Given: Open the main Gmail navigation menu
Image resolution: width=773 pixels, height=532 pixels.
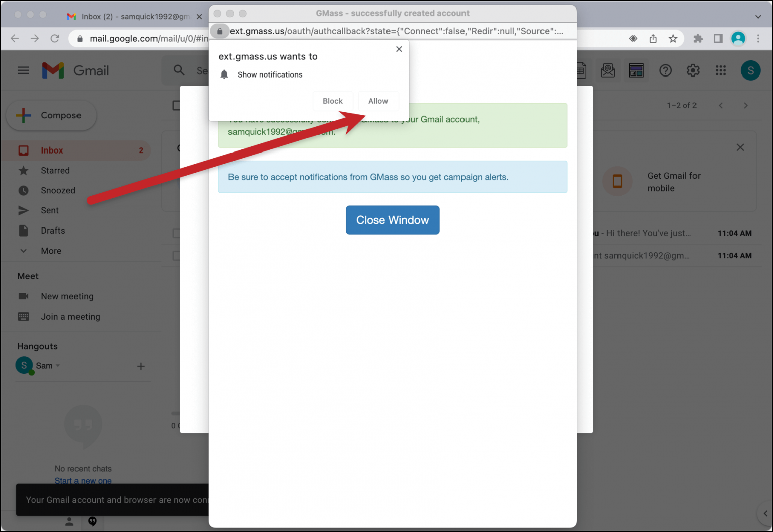Looking at the screenshot, I should coord(23,70).
